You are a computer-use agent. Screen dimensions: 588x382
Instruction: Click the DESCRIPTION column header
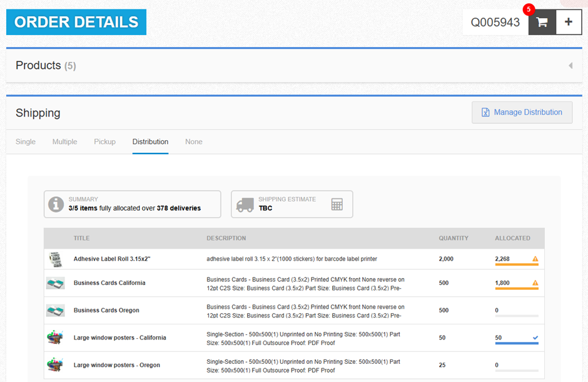click(x=226, y=239)
